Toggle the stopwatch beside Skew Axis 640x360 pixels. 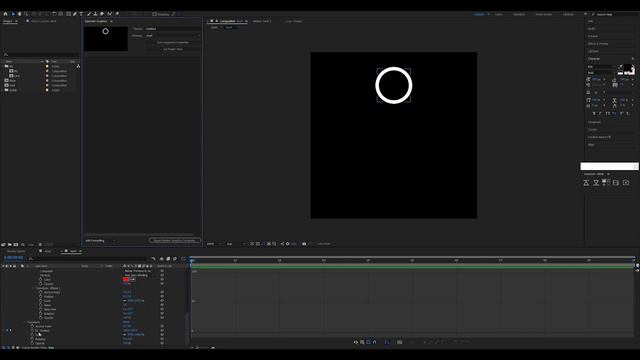40,309
